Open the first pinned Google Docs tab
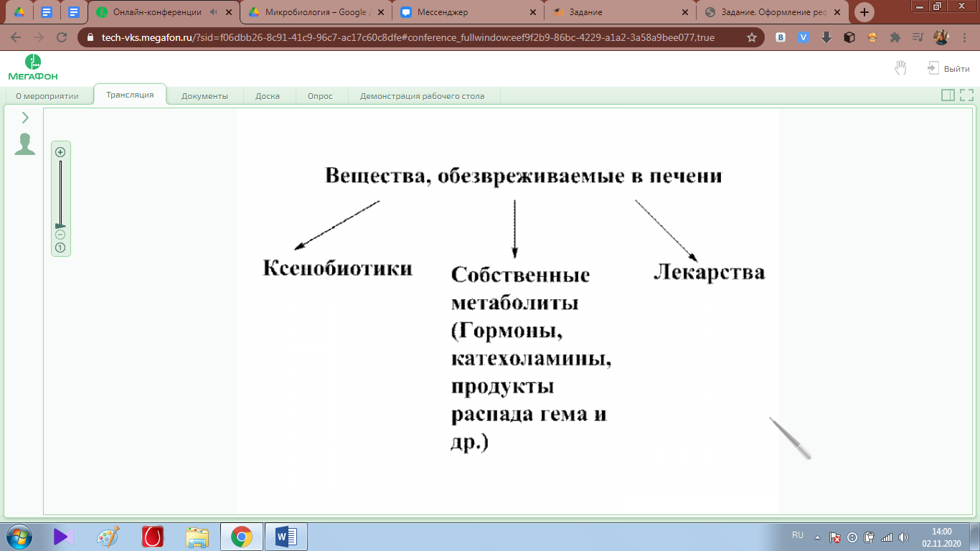The image size is (980, 551). (x=47, y=12)
